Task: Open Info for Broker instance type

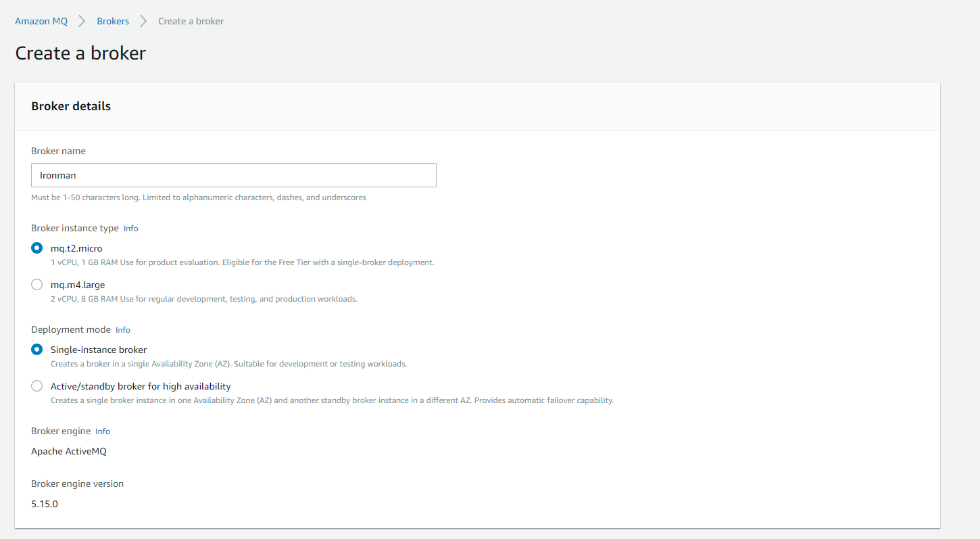Action: pyautogui.click(x=130, y=229)
